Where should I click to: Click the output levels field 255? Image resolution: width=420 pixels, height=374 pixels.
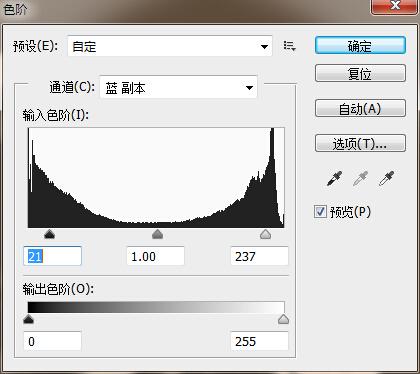coord(259,341)
